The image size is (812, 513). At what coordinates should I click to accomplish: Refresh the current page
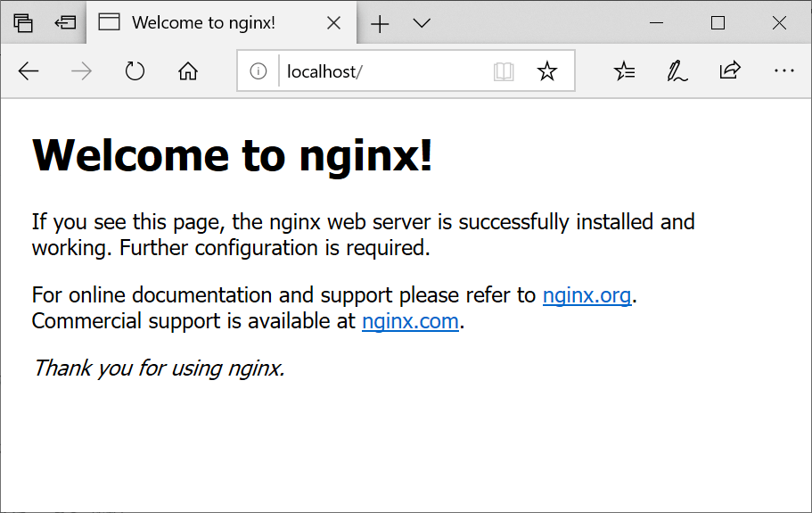click(x=135, y=71)
